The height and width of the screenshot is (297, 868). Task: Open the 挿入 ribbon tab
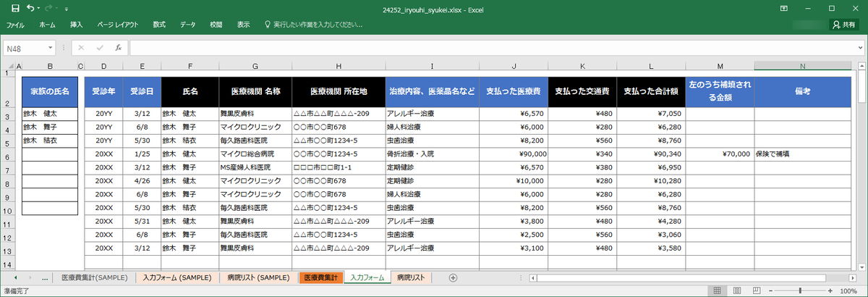[77, 25]
